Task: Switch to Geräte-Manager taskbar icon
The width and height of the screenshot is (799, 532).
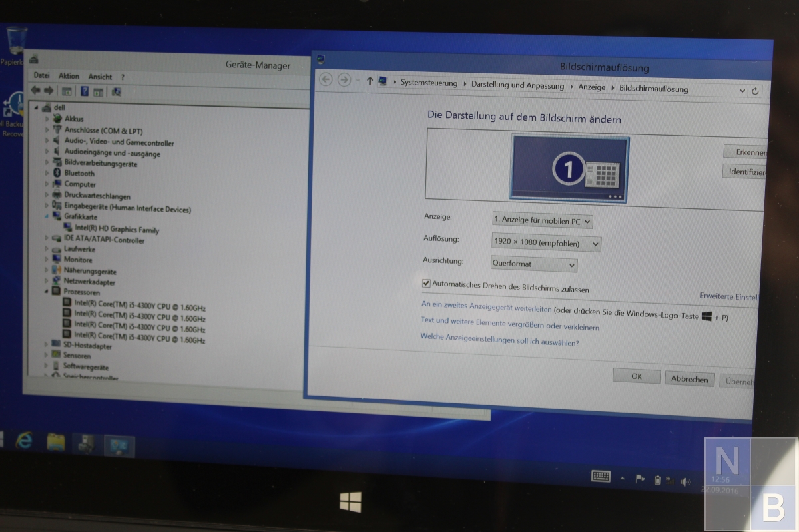Action: 87,443
